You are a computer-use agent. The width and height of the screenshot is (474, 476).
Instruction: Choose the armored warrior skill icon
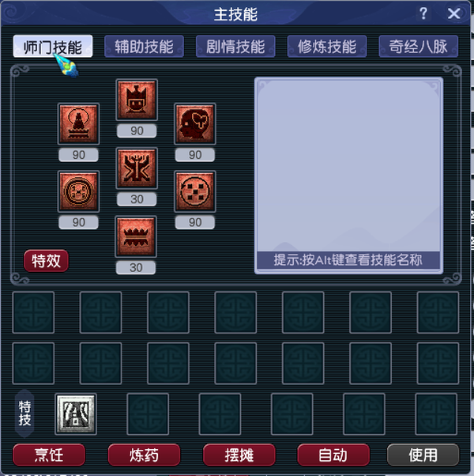click(137, 168)
